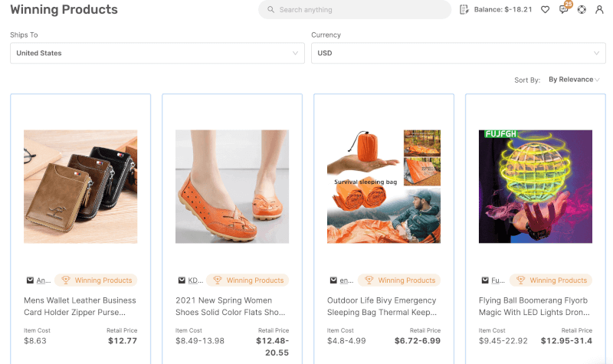Image resolution: width=613 pixels, height=364 pixels.
Task: Open the user account profile icon
Action: pyautogui.click(x=599, y=9)
